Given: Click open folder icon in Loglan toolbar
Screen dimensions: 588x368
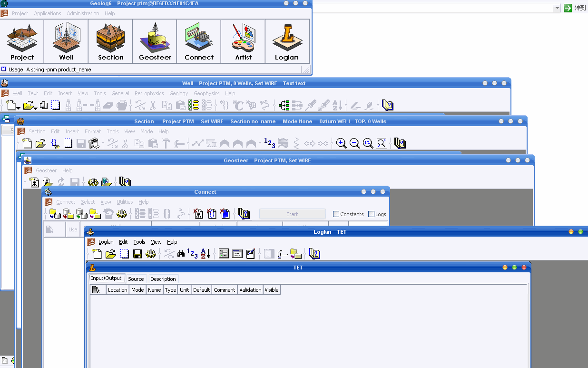Looking at the screenshot, I should 110,254.
